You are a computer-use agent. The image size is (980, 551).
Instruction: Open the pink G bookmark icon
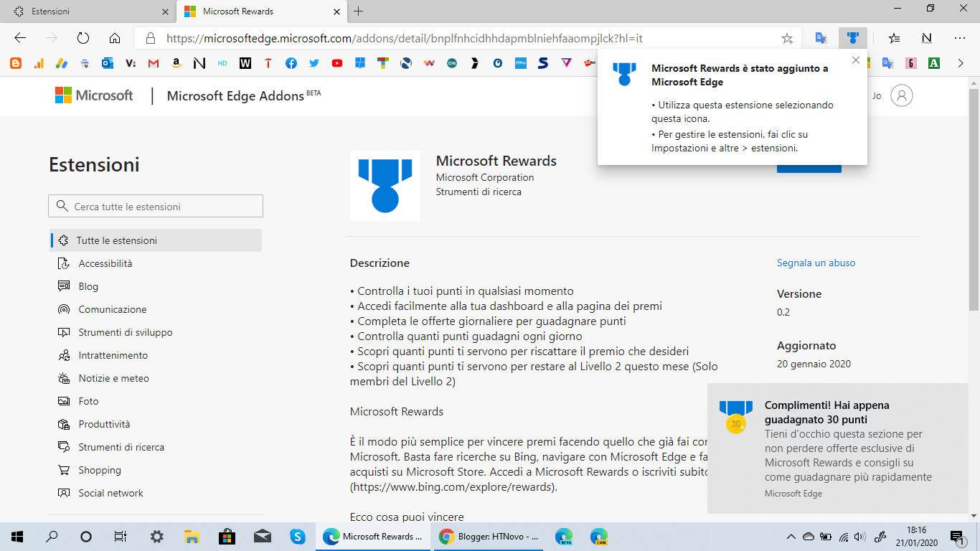(911, 63)
